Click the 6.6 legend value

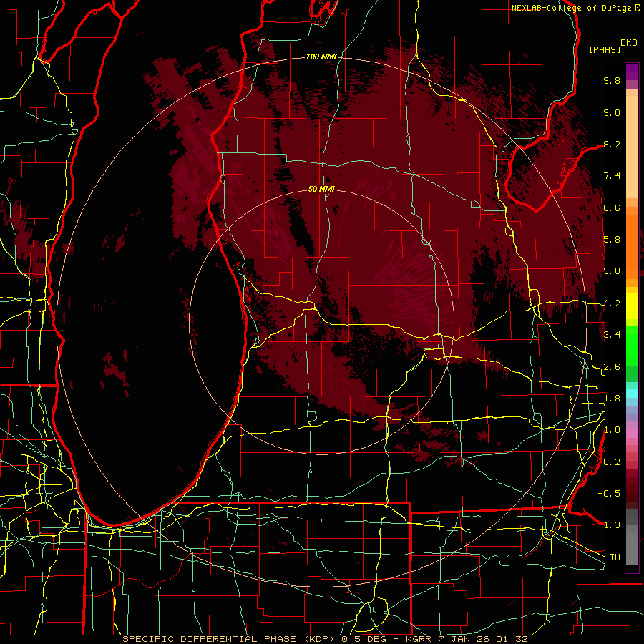612,208
